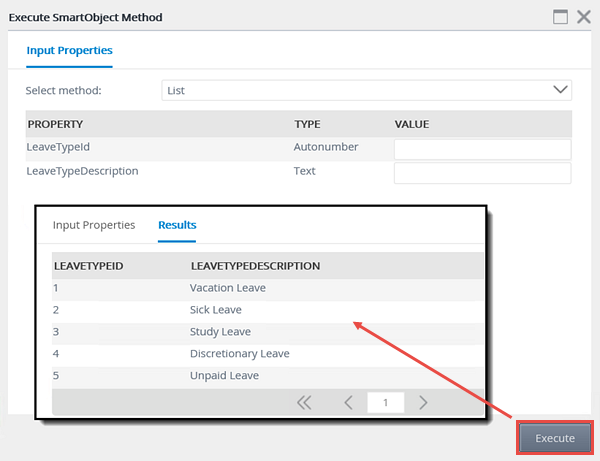This screenshot has height=461, width=600.
Task: Go to first page of results
Action: click(x=304, y=402)
